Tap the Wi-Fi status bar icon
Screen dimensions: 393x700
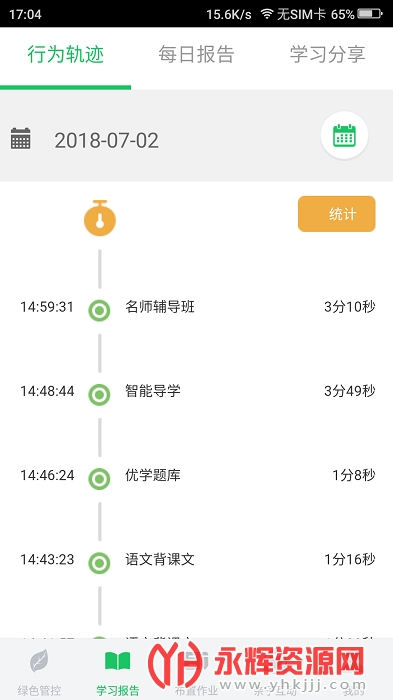coord(267,14)
